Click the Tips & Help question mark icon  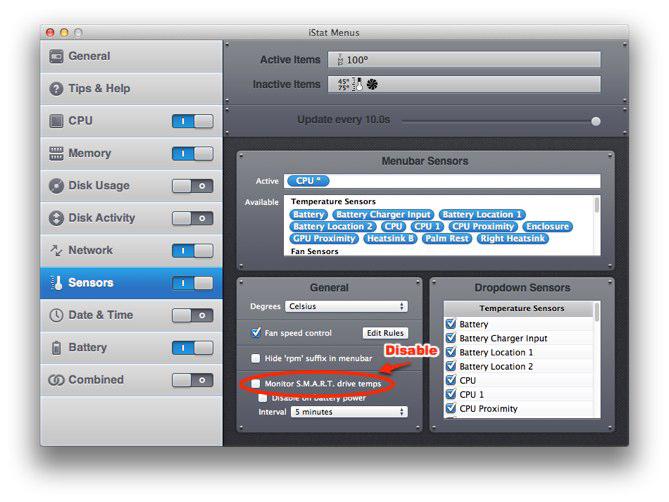coord(56,89)
